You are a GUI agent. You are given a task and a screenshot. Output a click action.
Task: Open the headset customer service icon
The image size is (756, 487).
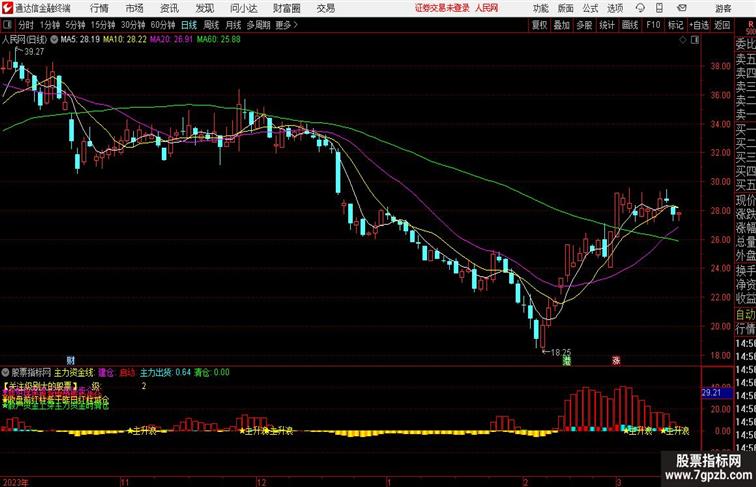[640, 8]
